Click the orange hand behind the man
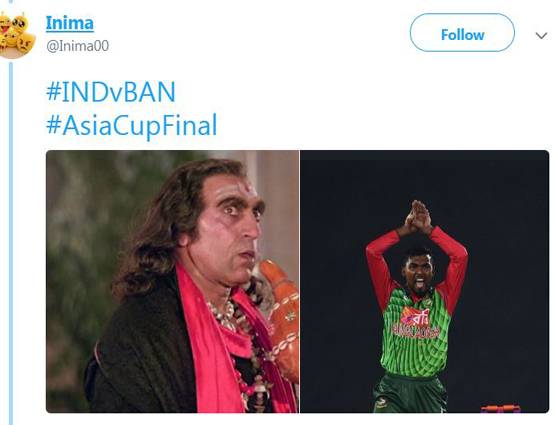Screen dimensions: 555x425 pyautogui.click(x=281, y=311)
